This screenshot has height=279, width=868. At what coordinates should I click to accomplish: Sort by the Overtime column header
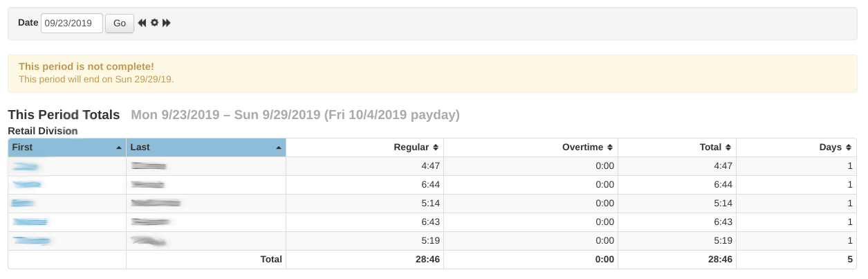pos(587,147)
